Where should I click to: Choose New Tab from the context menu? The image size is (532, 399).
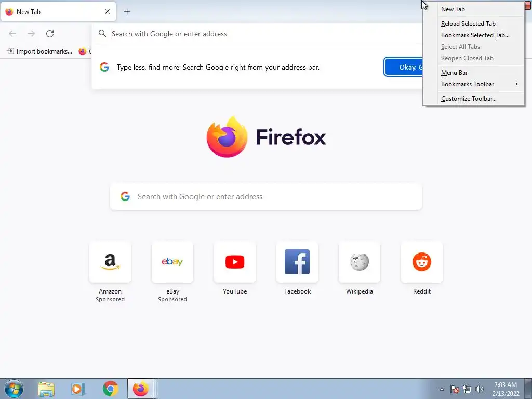tap(474, 9)
